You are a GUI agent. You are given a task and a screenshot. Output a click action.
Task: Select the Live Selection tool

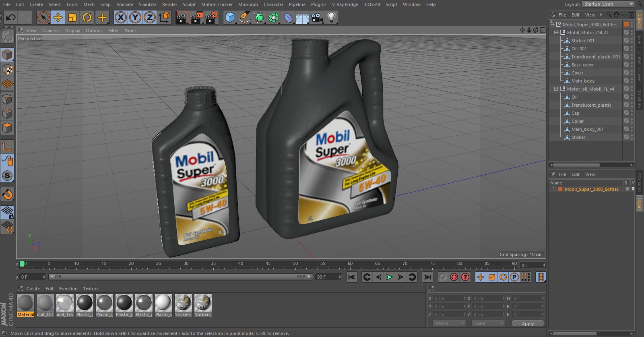tap(43, 17)
